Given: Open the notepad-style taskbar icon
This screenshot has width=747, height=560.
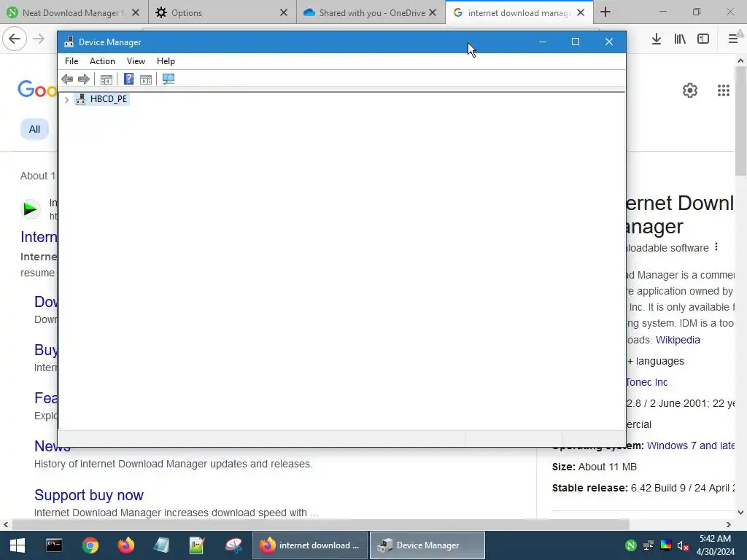Looking at the screenshot, I should click(x=161, y=545).
